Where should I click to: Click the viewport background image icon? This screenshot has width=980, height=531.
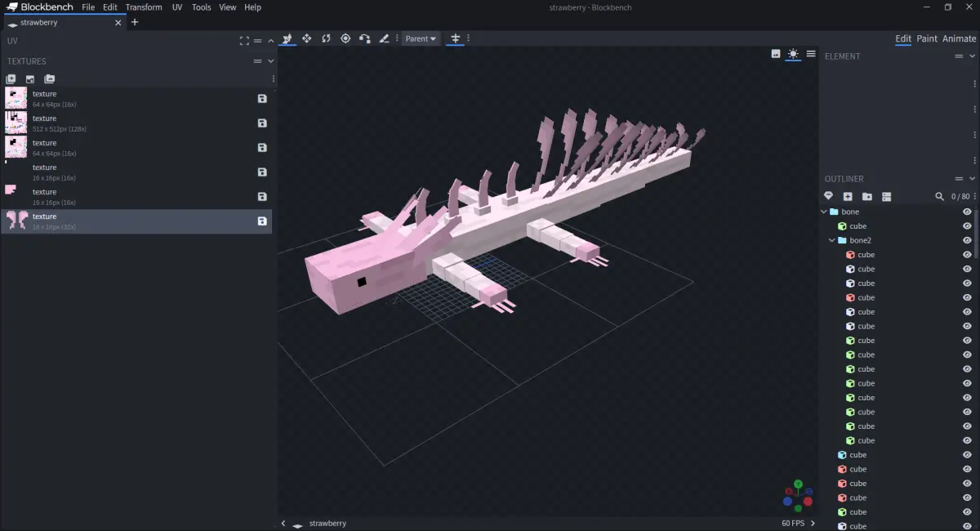pos(776,54)
